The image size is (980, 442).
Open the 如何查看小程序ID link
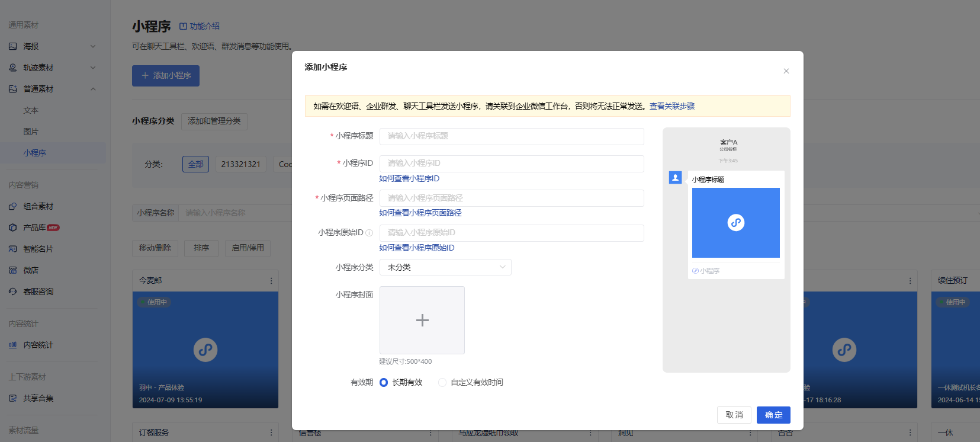[409, 178]
